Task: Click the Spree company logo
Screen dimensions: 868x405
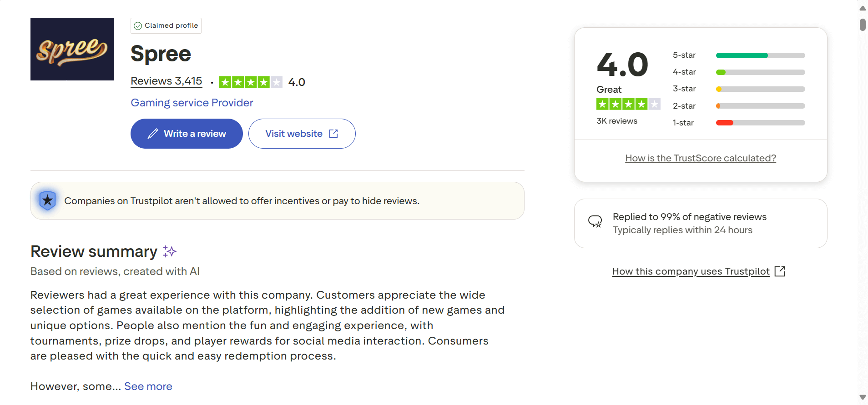Action: click(x=72, y=49)
